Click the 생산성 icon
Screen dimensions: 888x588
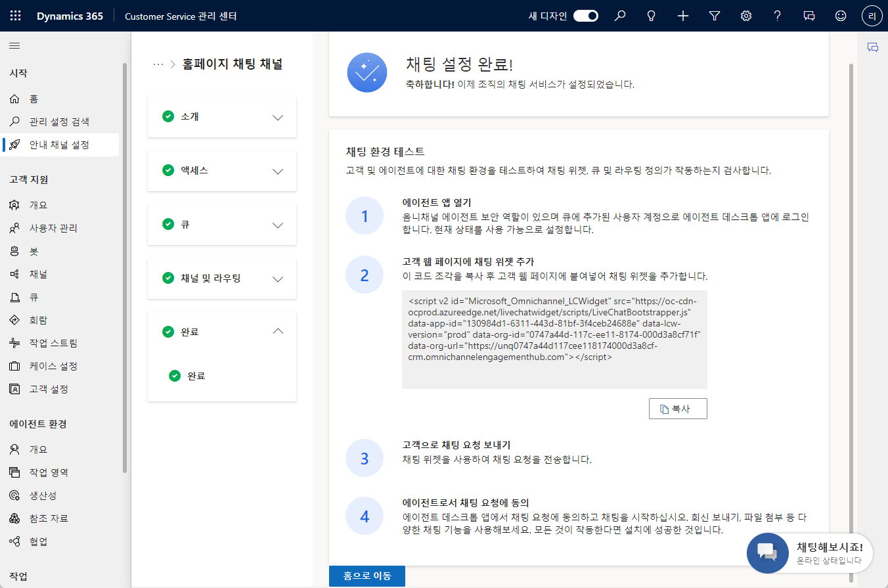[14, 495]
